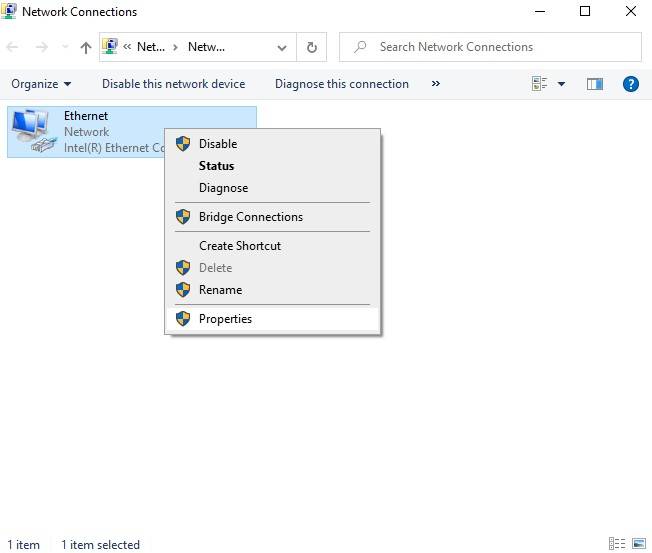Click the Netw... breadcrumb segment
The image size is (652, 553).
point(206,47)
